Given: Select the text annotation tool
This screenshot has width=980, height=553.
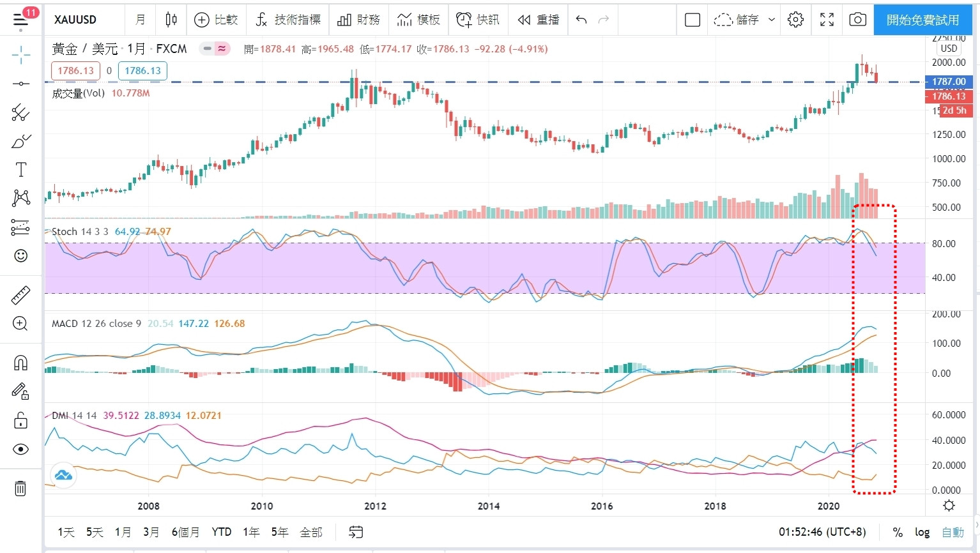Looking at the screenshot, I should pyautogui.click(x=20, y=170).
